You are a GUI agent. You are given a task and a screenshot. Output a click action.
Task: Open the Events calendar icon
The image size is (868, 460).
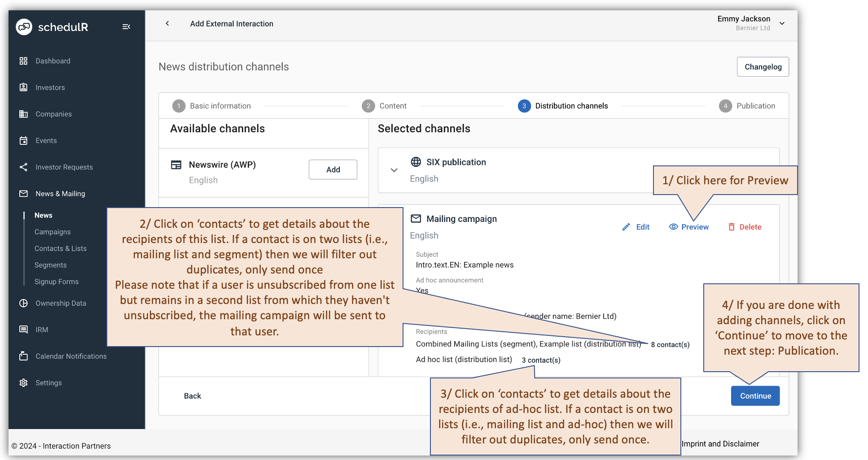click(24, 140)
